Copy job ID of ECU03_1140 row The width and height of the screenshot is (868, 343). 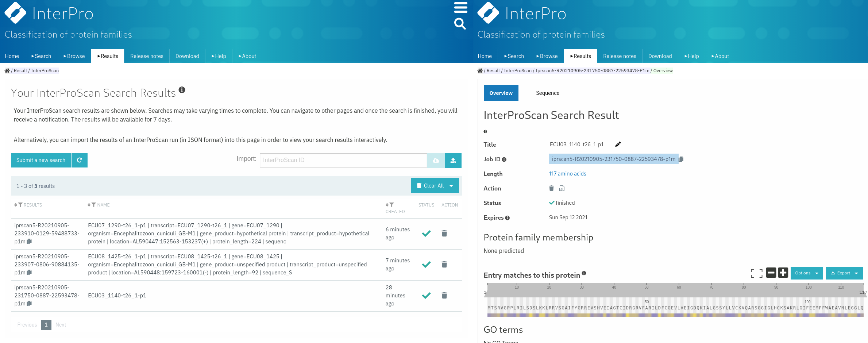coord(30,303)
